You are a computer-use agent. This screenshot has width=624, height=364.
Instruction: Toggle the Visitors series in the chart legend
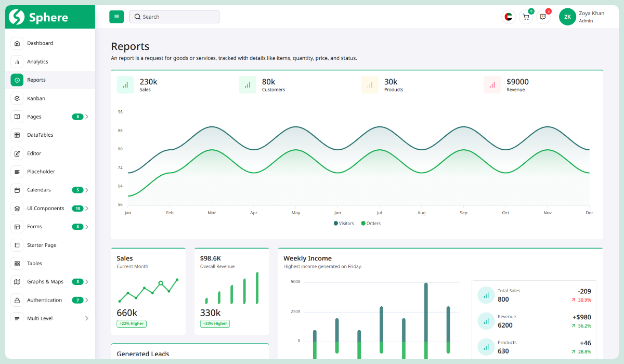344,223
